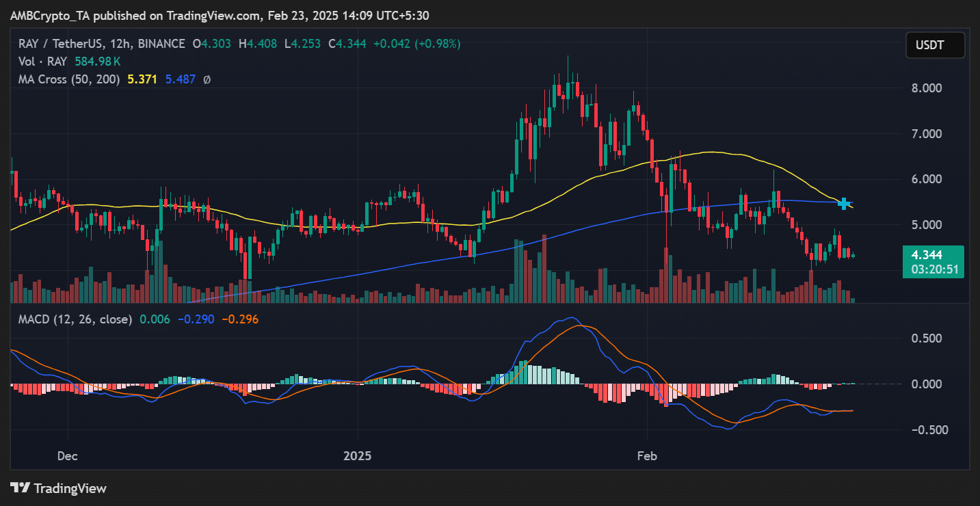Click the high price H4.408
Image resolution: width=980 pixels, height=506 pixels.
click(258, 44)
